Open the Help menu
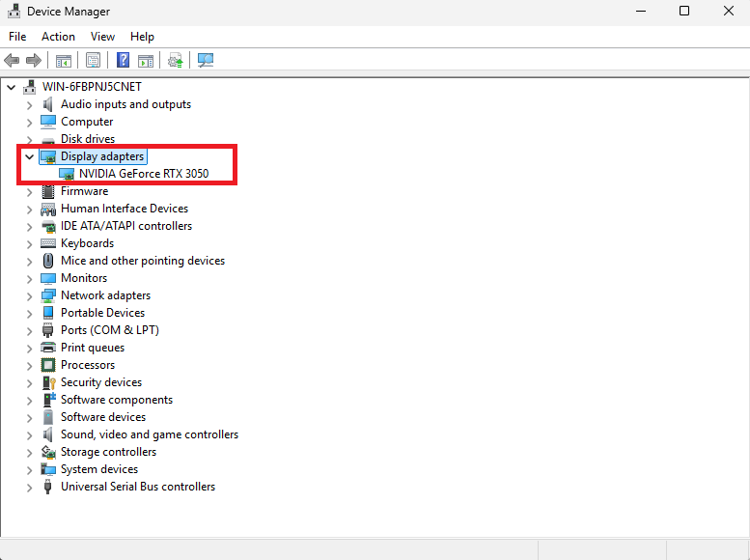750x560 pixels. [142, 37]
